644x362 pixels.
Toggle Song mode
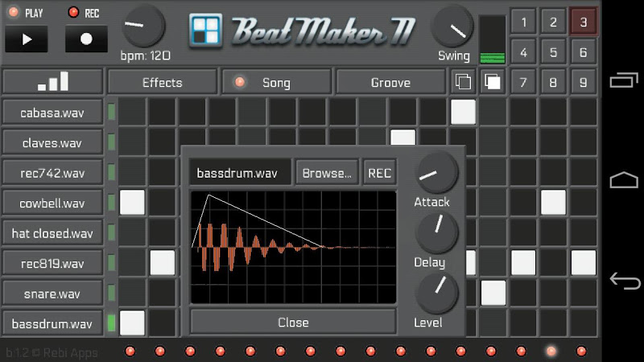[276, 83]
